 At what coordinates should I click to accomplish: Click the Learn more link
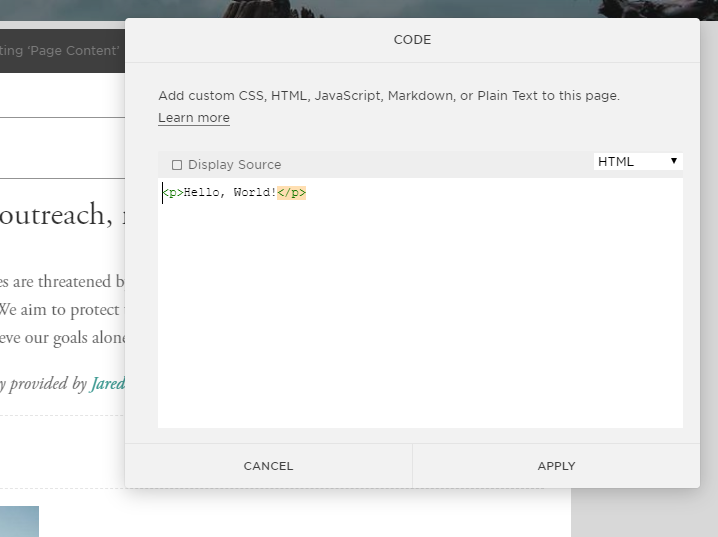[x=194, y=118]
